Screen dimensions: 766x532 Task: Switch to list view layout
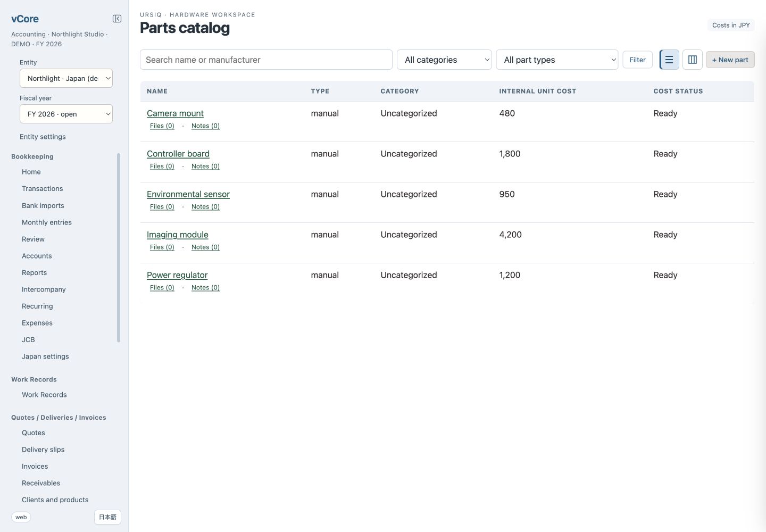[x=669, y=60]
